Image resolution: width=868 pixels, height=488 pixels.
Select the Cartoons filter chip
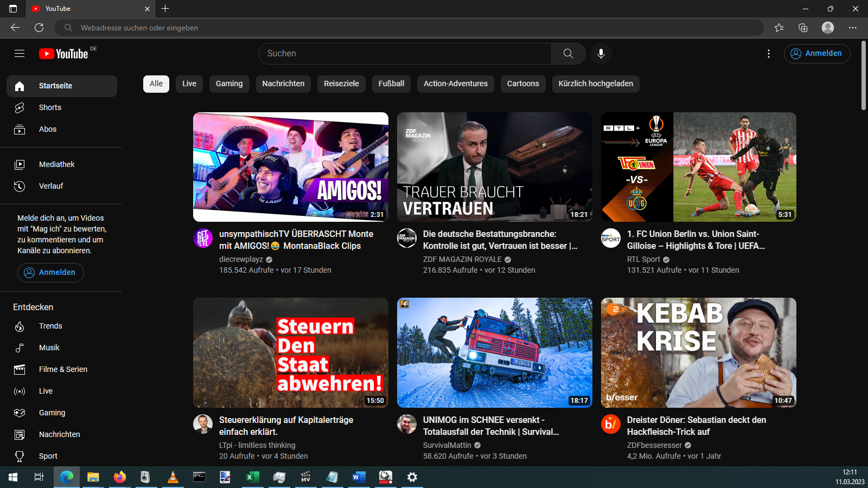coord(523,84)
